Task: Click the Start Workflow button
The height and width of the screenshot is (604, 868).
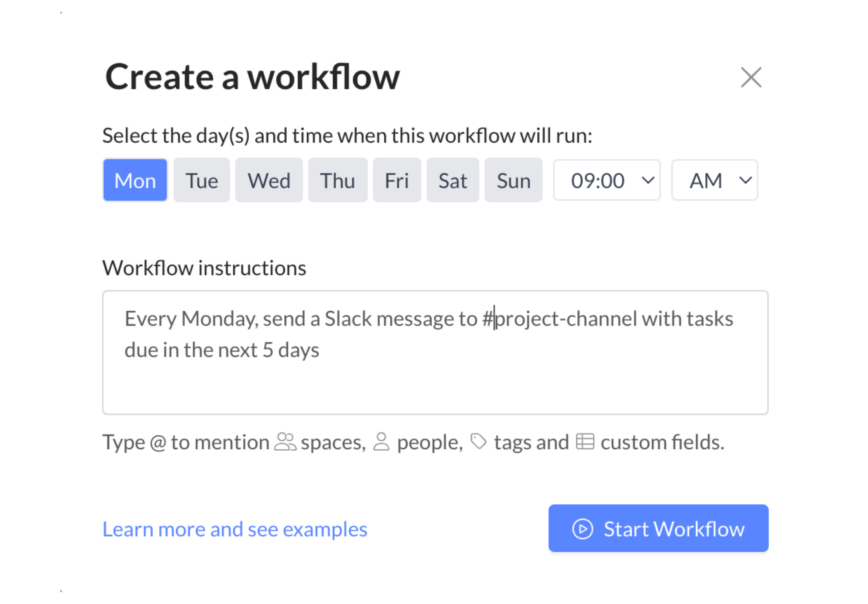Action: point(658,528)
